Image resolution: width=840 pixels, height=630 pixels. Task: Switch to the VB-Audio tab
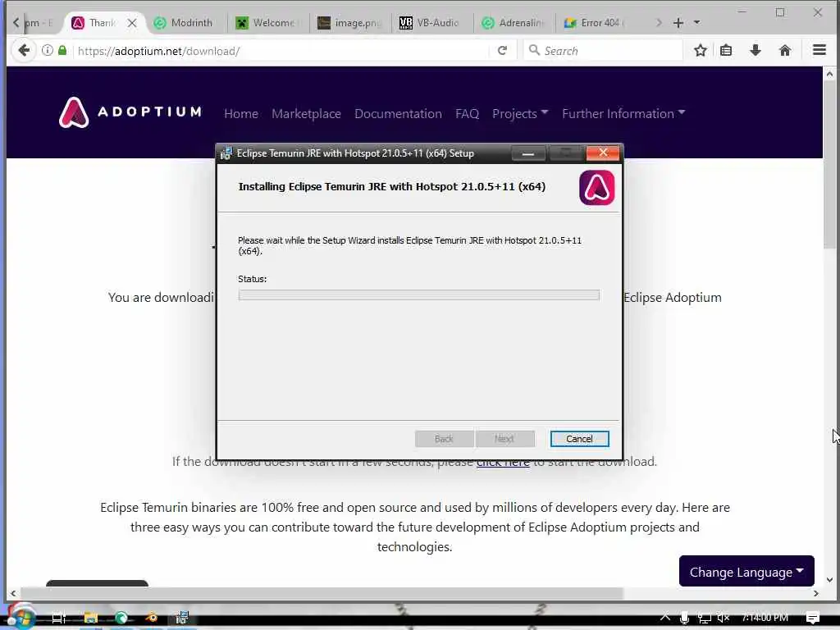tap(431, 22)
